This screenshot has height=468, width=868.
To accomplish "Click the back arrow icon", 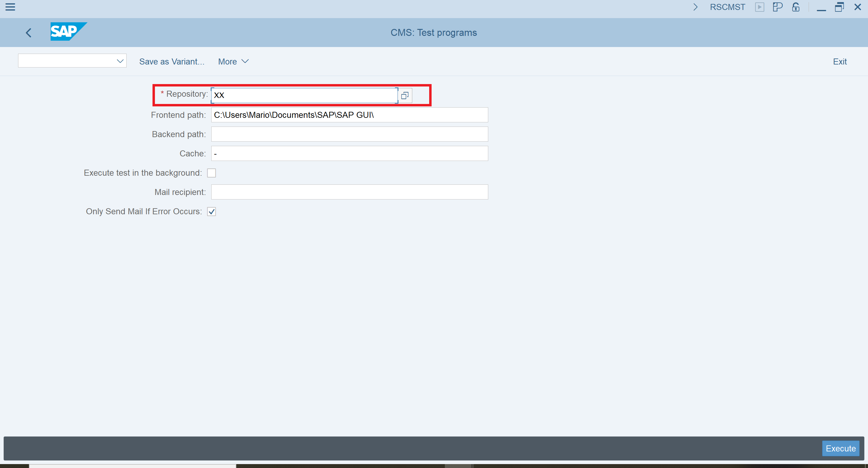I will (29, 33).
